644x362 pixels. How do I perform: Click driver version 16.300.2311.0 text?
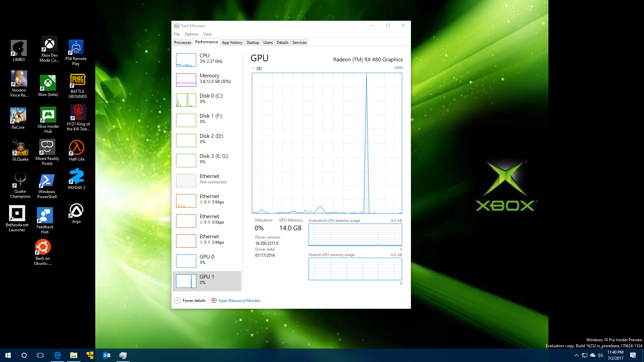267,243
